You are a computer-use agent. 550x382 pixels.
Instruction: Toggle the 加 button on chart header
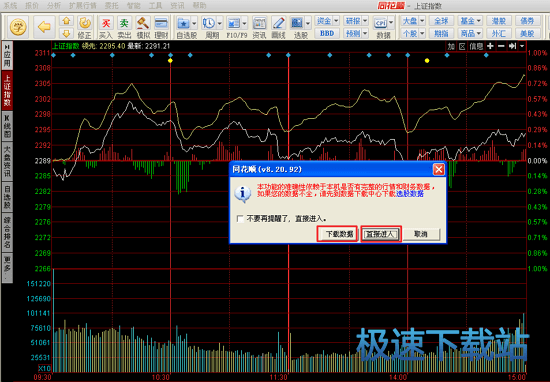pyautogui.click(x=451, y=46)
